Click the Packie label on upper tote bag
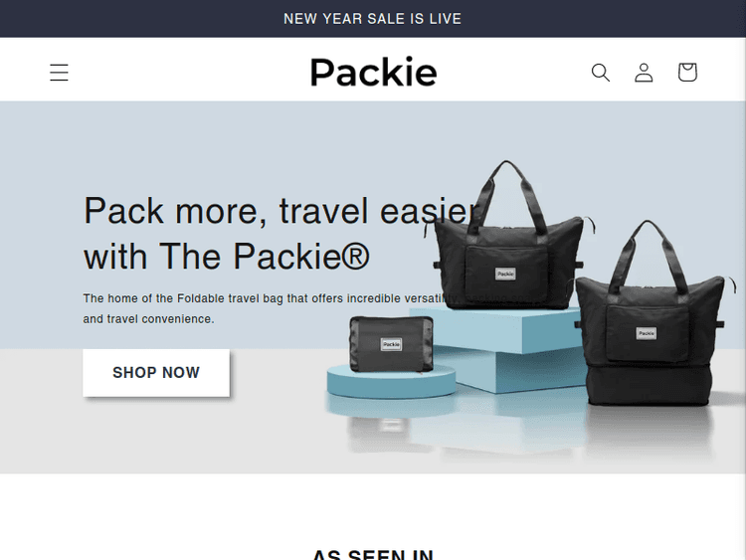746x560 pixels. tap(505, 274)
